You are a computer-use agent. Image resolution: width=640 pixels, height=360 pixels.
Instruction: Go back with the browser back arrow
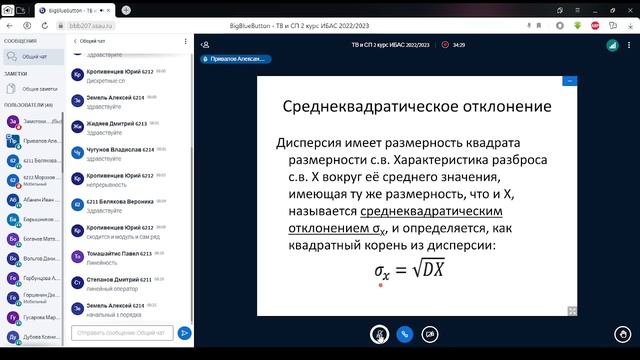[10, 26]
